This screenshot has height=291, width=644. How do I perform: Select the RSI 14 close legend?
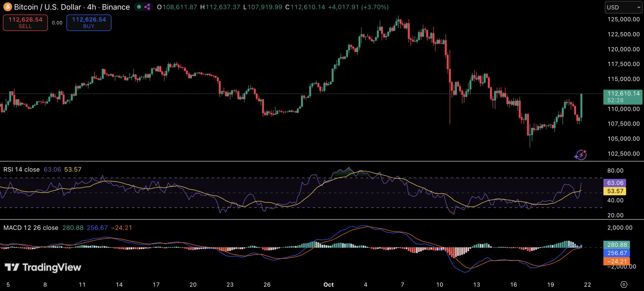point(22,170)
